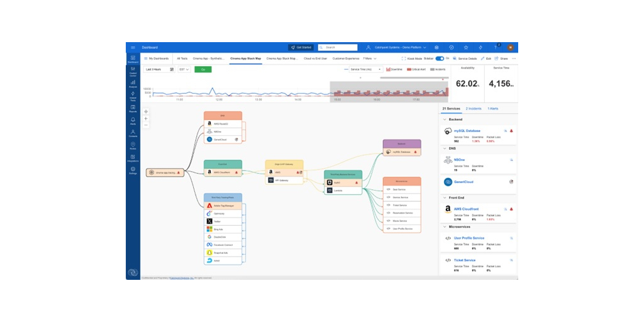
Task: Open the 2 Incidents tab
Action: [x=474, y=108]
